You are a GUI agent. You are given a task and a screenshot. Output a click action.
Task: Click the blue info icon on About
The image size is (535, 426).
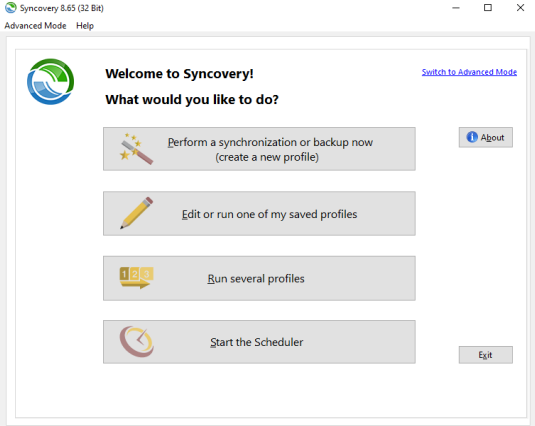click(472, 137)
